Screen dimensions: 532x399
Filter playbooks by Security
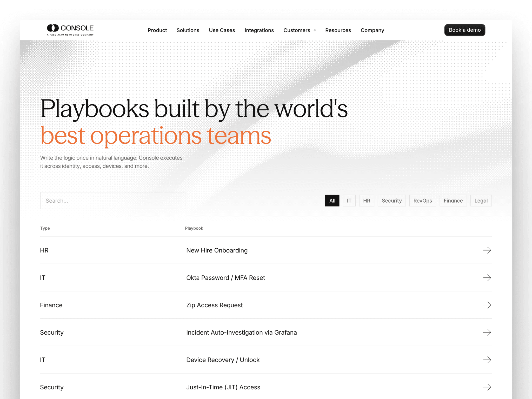391,201
